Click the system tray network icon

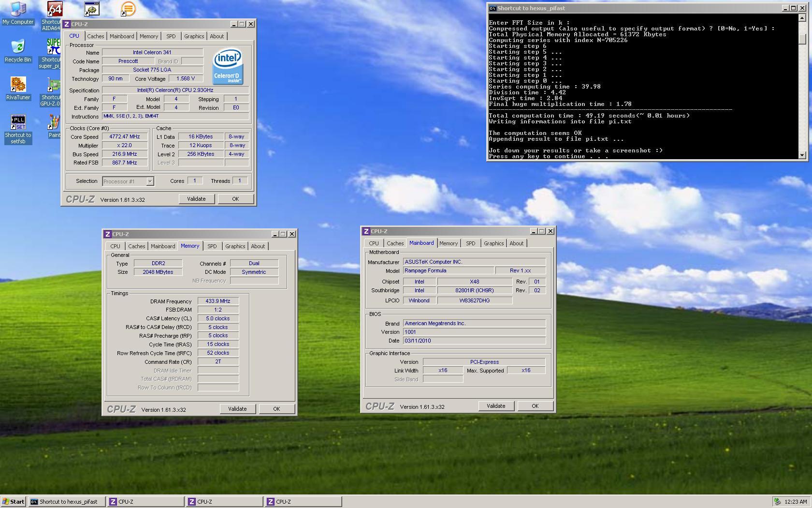[777, 502]
